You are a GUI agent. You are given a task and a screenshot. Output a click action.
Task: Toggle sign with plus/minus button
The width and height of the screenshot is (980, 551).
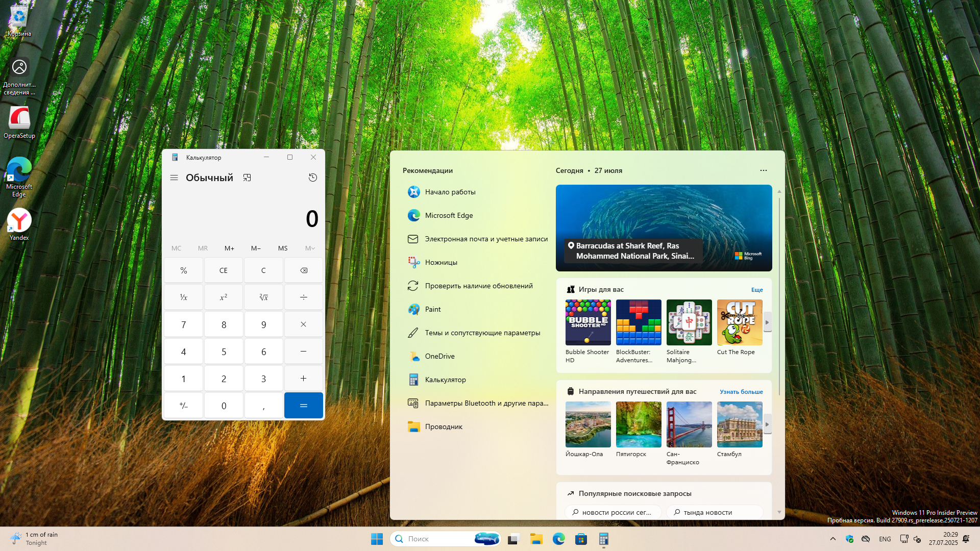[184, 406]
